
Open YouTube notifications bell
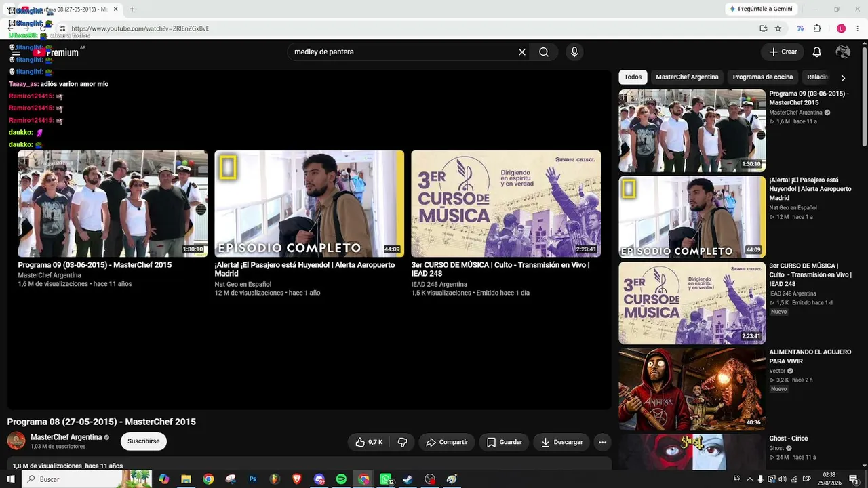(x=817, y=52)
